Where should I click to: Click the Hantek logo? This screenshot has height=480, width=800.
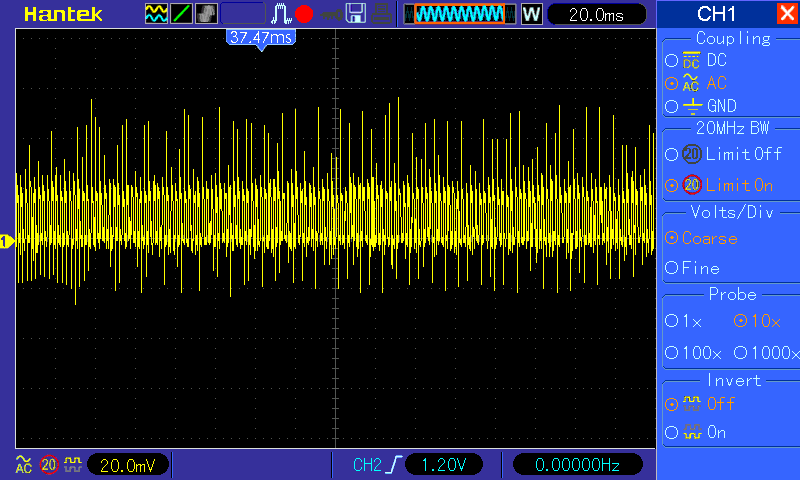pyautogui.click(x=63, y=14)
